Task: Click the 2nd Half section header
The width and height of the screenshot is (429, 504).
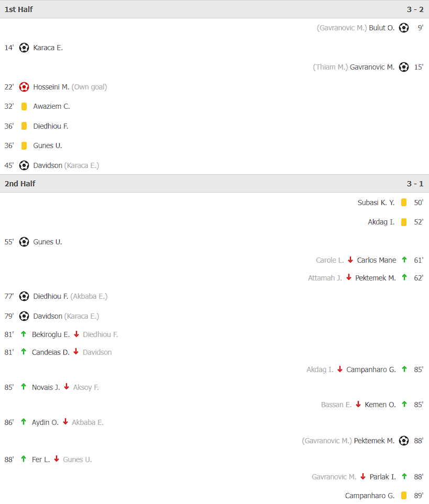Action: 215,184
